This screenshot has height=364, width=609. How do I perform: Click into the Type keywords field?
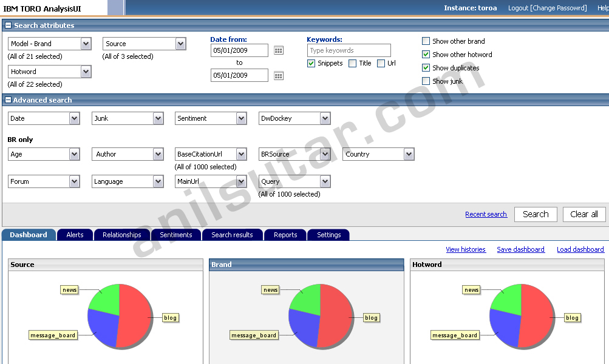349,50
